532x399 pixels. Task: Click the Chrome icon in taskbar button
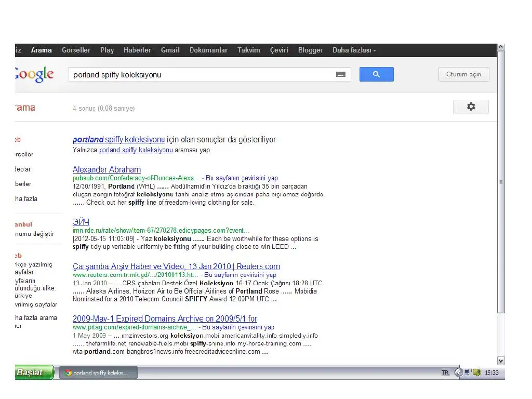pos(68,373)
